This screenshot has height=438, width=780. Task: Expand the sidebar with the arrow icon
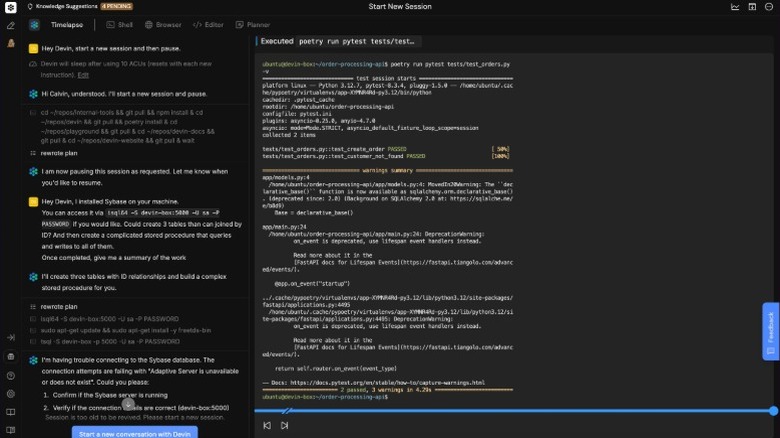(x=10, y=338)
